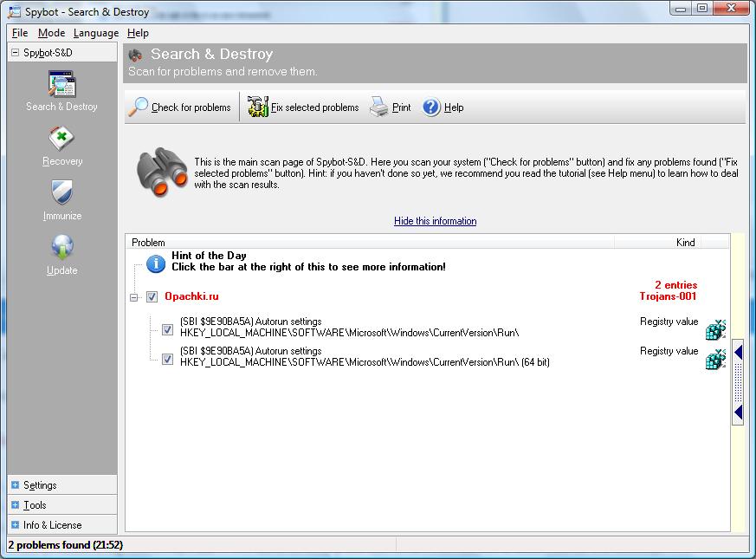
Task: Click the Print label in the toolbar
Action: [x=401, y=107]
